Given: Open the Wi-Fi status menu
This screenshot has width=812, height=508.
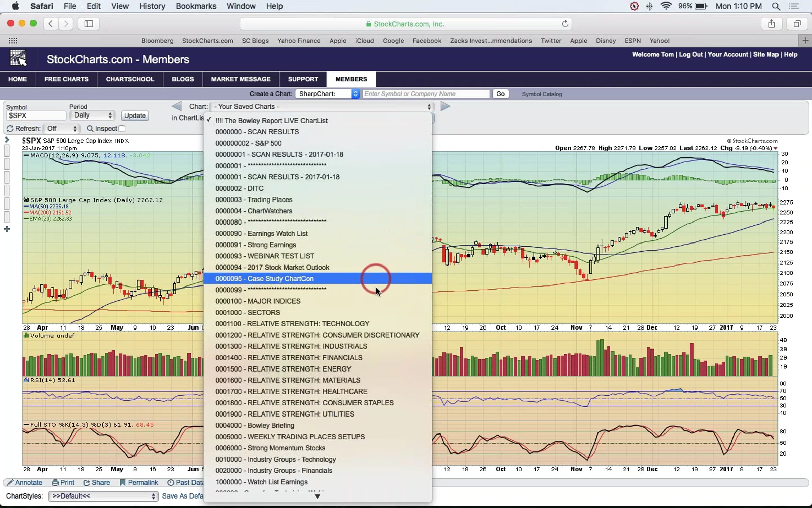Looking at the screenshot, I should pyautogui.click(x=666, y=6).
